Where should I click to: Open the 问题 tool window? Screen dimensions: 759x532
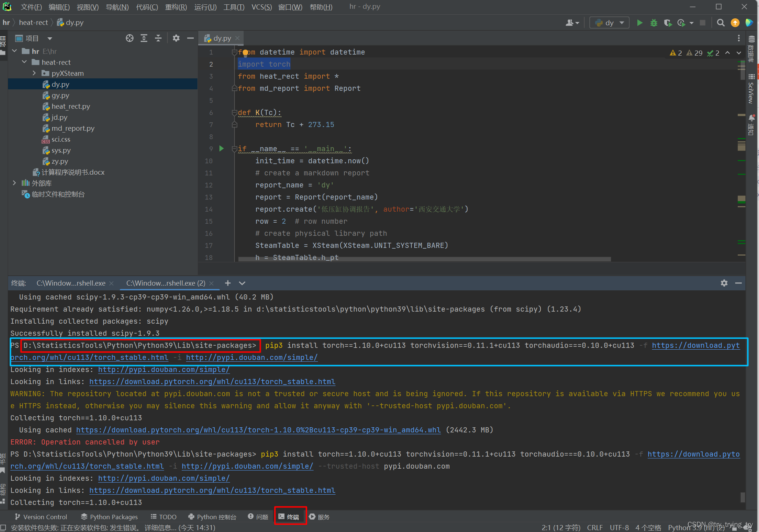click(258, 517)
